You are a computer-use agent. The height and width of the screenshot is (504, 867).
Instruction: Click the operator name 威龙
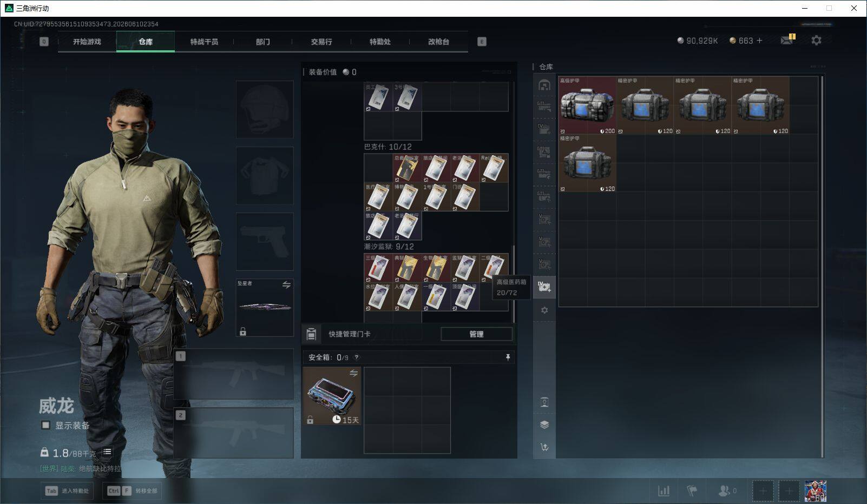(56, 406)
